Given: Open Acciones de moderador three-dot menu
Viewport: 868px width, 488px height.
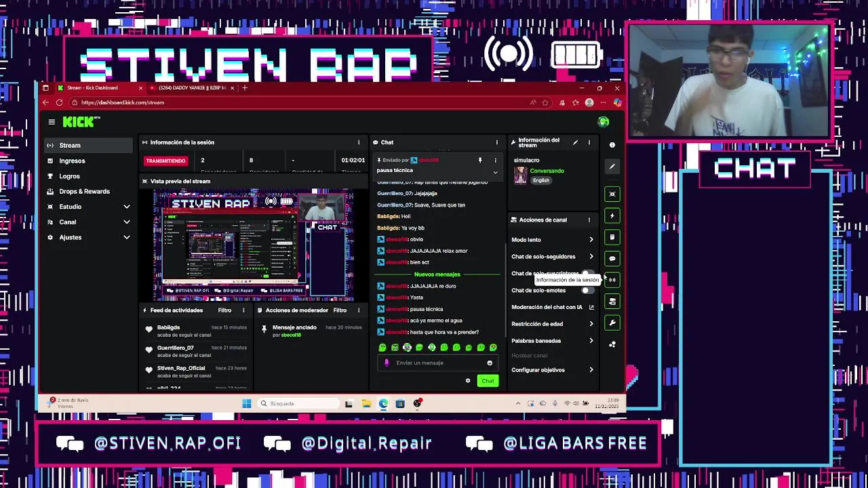Looking at the screenshot, I should coord(359,310).
